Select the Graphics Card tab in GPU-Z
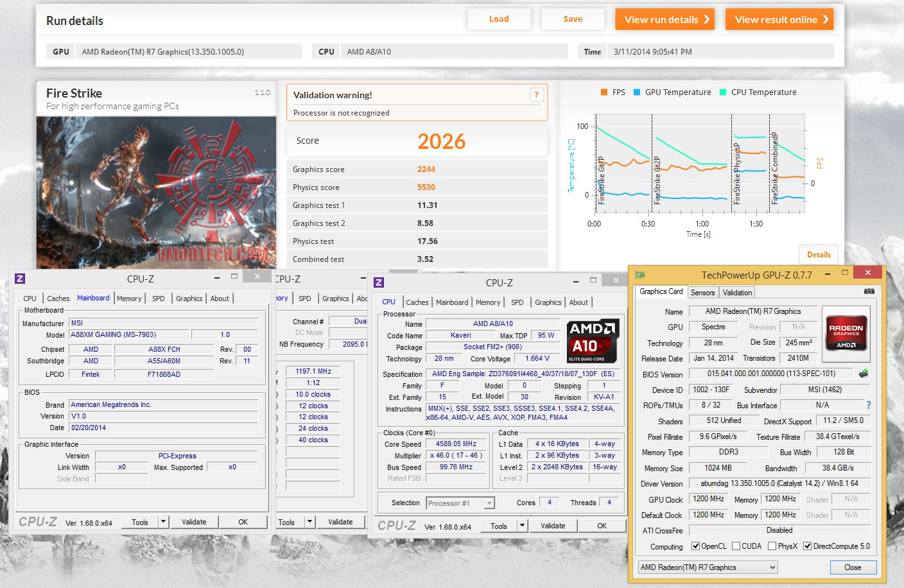This screenshot has width=904, height=588. (661, 291)
